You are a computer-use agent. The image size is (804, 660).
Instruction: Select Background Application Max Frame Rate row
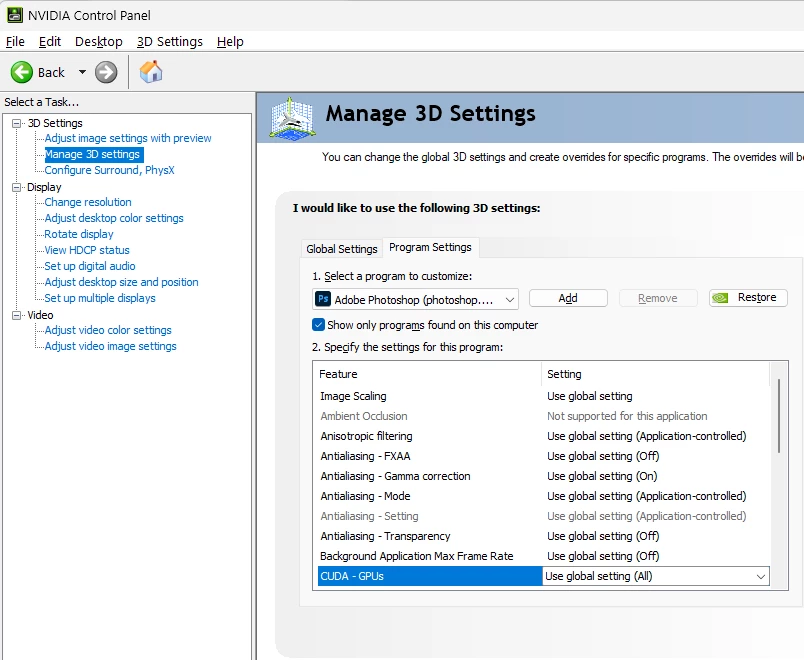pyautogui.click(x=544, y=556)
